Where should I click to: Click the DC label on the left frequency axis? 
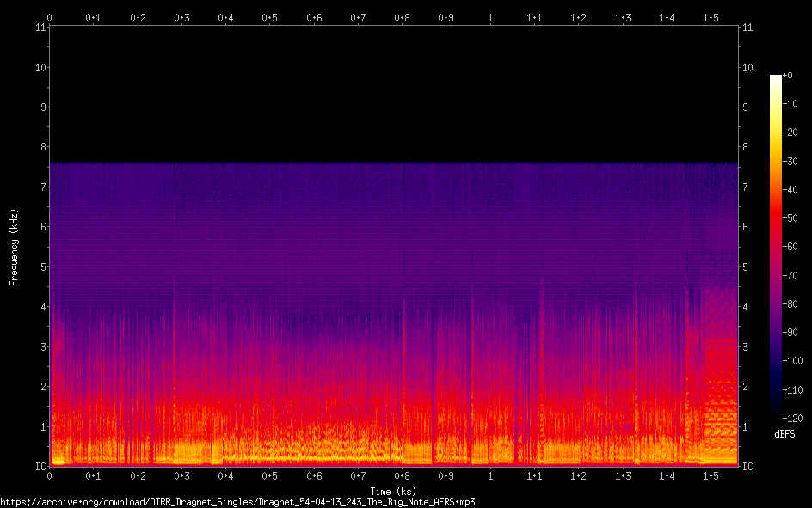(40, 467)
